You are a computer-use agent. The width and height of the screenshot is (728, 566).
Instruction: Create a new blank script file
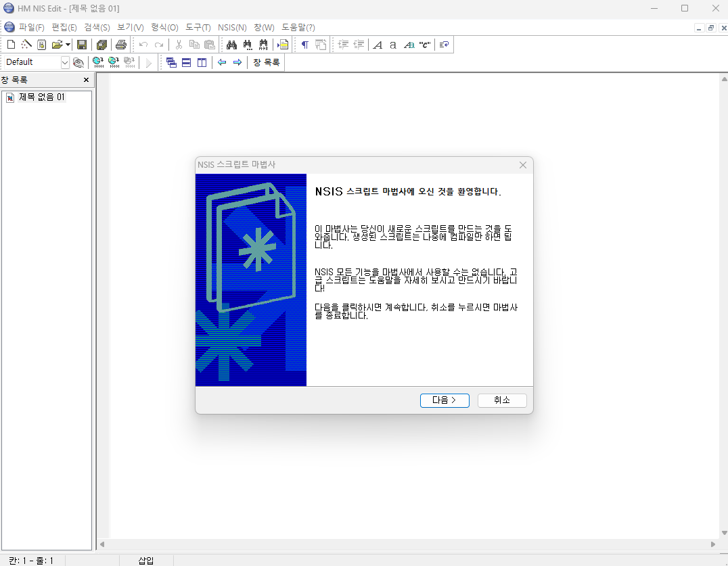click(11, 45)
